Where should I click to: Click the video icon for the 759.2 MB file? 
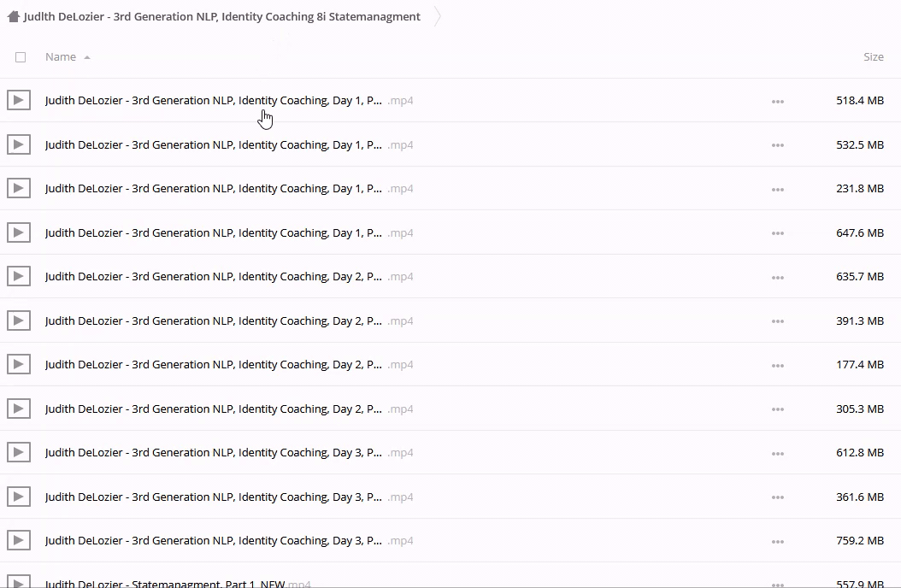pyautogui.click(x=19, y=541)
